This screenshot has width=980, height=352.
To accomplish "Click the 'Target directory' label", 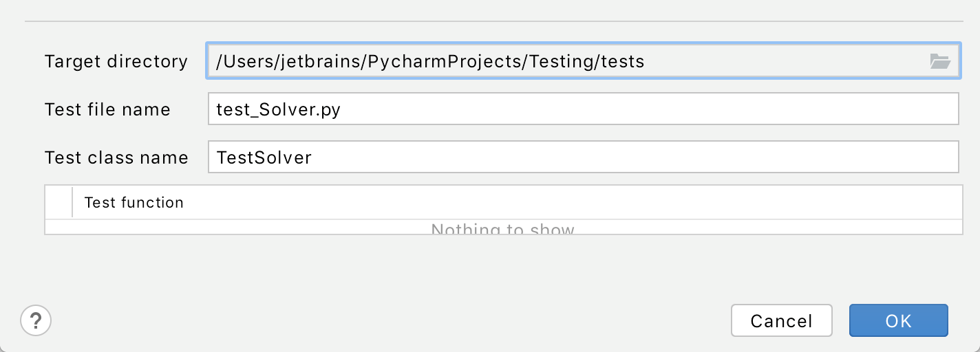I will pyautogui.click(x=116, y=61).
